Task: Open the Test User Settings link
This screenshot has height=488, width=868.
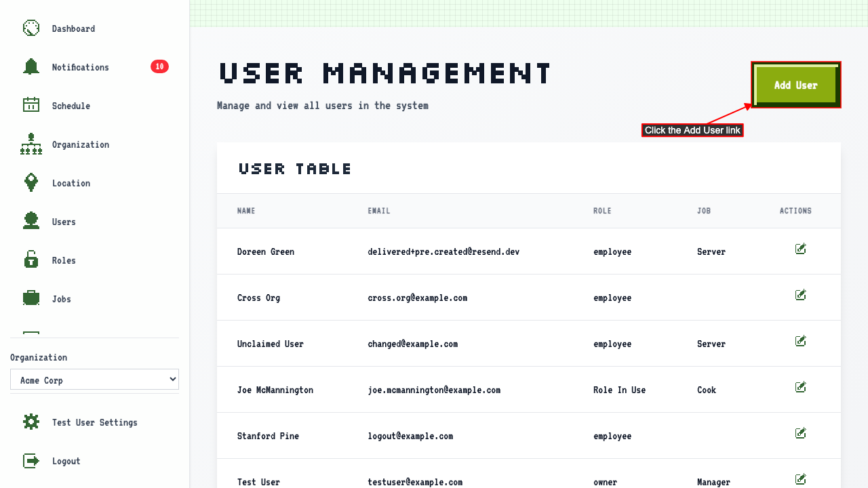Action: 94,422
